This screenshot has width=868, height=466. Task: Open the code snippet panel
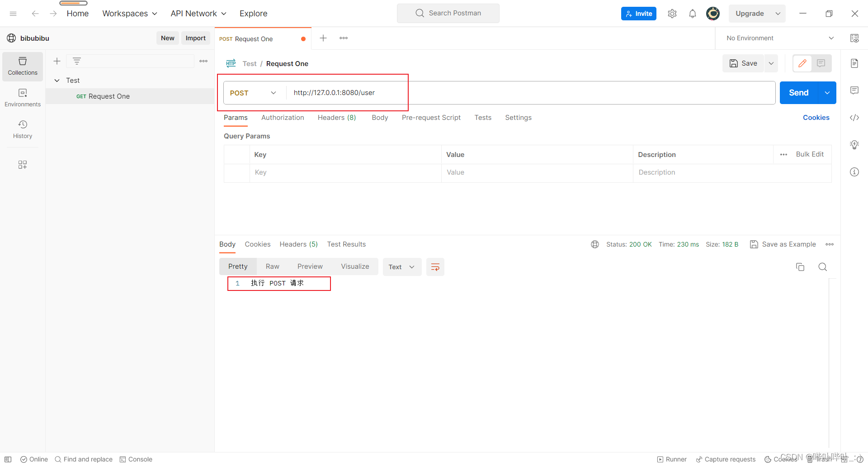pos(854,118)
